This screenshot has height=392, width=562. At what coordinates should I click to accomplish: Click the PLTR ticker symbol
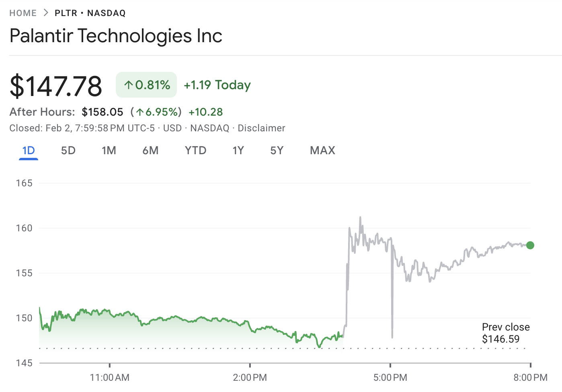click(66, 13)
